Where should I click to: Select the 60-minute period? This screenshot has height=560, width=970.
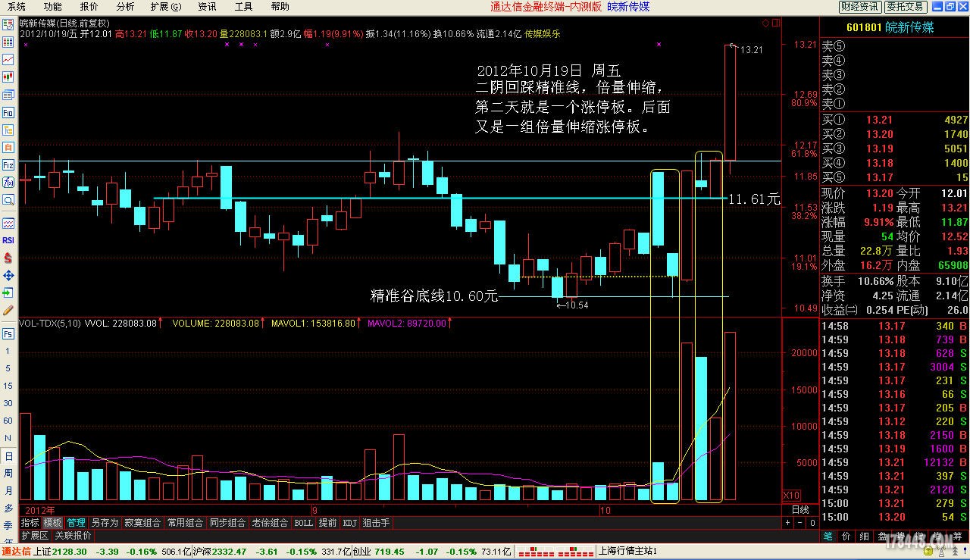pos(8,421)
